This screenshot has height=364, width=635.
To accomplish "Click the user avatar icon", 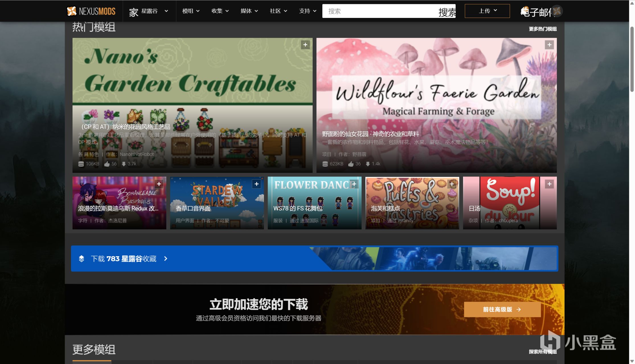I will [x=557, y=11].
